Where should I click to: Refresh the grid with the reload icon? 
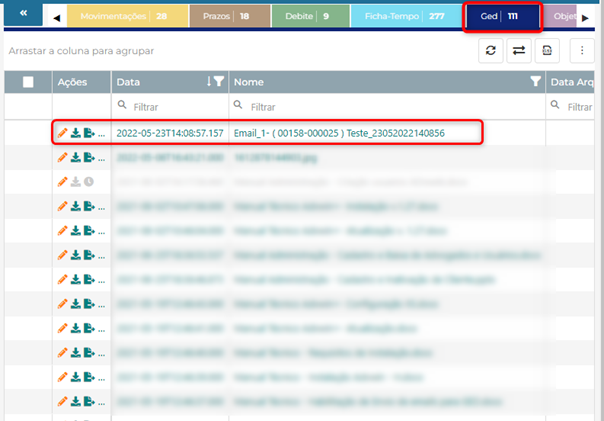tap(490, 50)
